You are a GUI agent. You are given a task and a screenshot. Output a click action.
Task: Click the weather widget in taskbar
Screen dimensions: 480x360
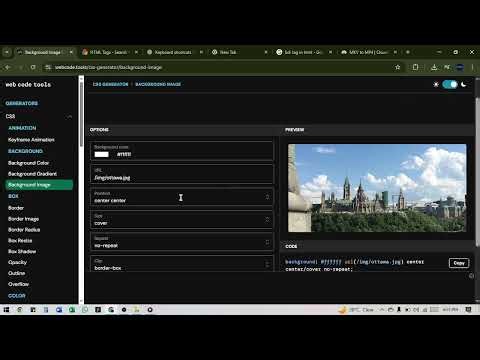356,310
